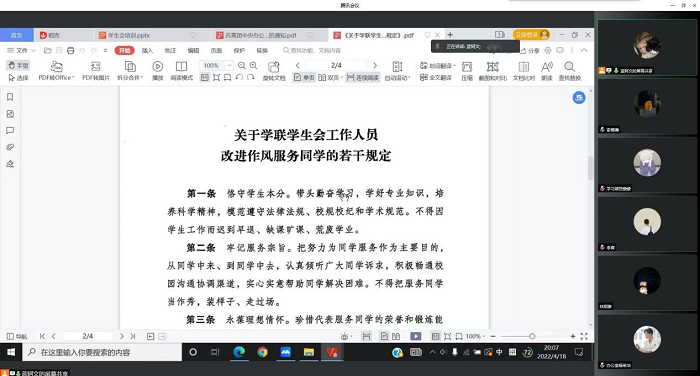The width and height of the screenshot is (700, 376).
Task: Click the print icon in quick toolbar
Action: (x=71, y=50)
